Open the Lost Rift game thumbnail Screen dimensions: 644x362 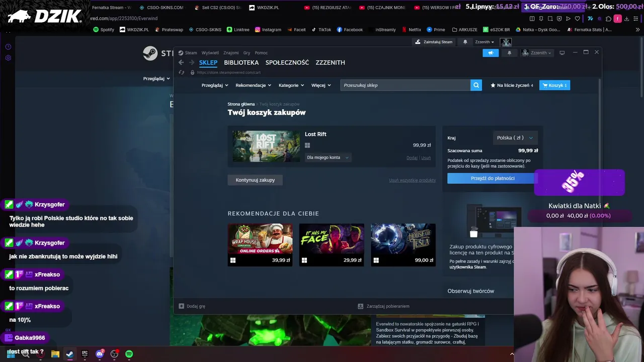click(x=266, y=146)
